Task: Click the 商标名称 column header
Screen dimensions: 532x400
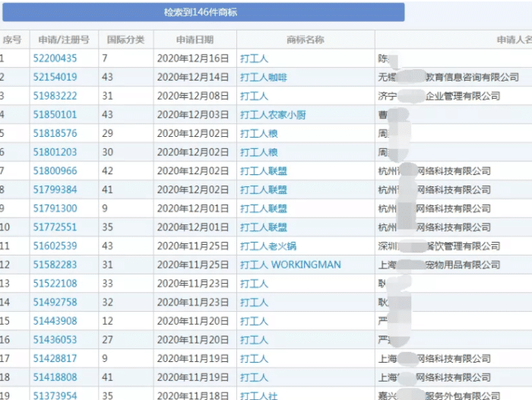Action: click(x=306, y=40)
